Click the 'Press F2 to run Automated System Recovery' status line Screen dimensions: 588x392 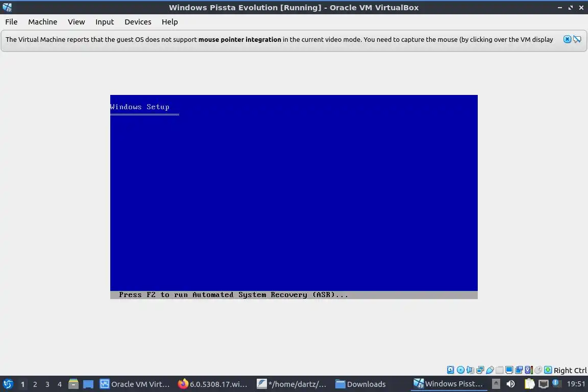point(233,295)
